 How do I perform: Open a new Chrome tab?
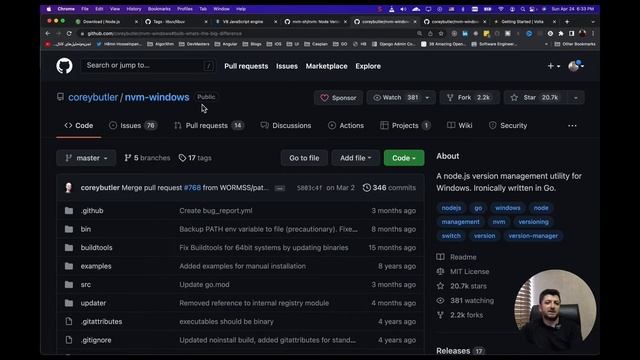click(567, 21)
